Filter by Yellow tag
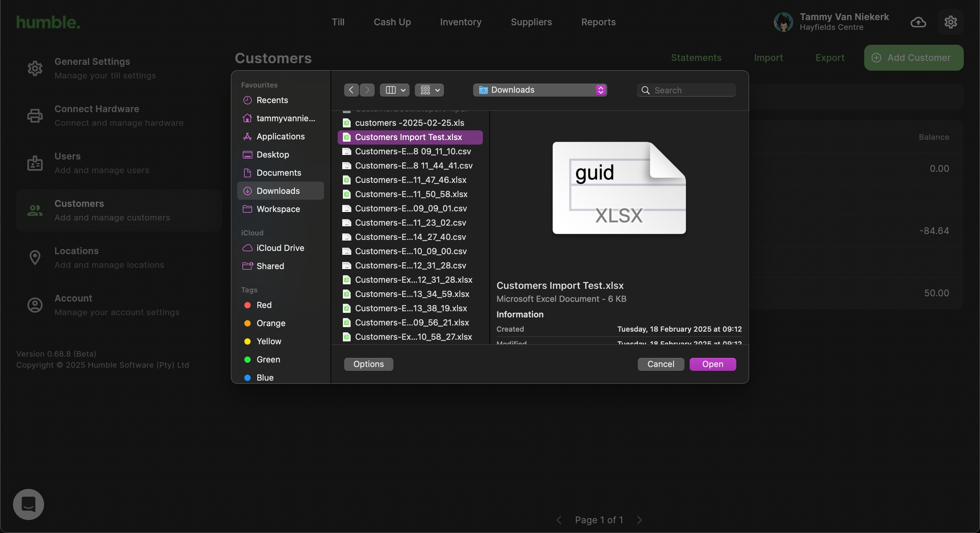 pyautogui.click(x=280, y=341)
